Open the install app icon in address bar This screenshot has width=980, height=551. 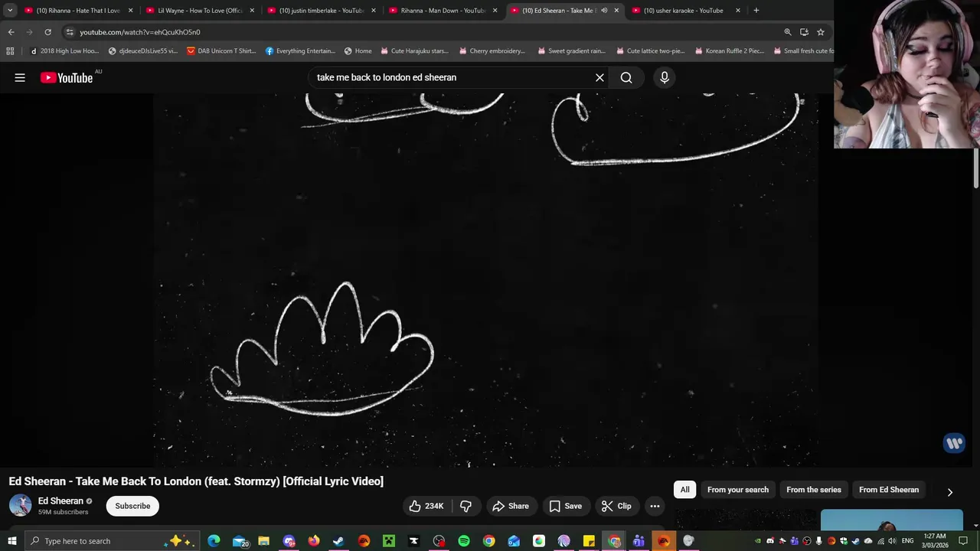[x=804, y=32]
